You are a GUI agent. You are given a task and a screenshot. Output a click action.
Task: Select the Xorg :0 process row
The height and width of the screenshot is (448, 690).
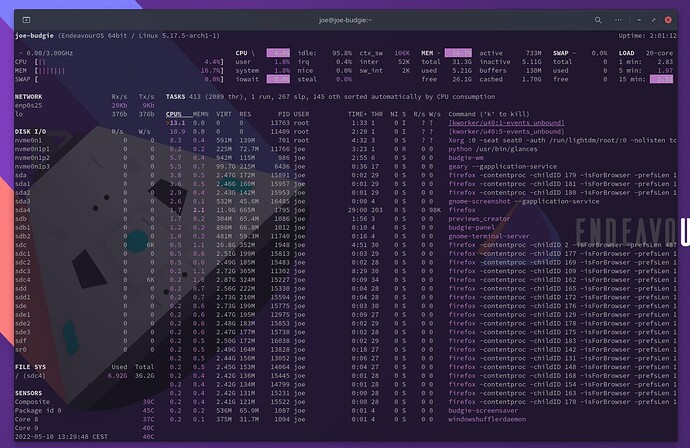tap(421, 140)
